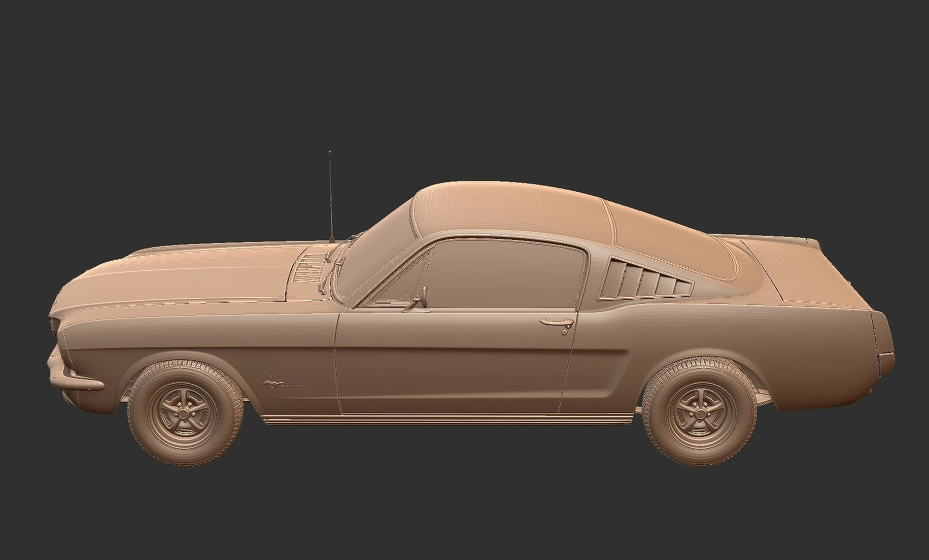Click the Mustang emblem on the front fender
This screenshot has height=560, width=929.
tap(284, 384)
